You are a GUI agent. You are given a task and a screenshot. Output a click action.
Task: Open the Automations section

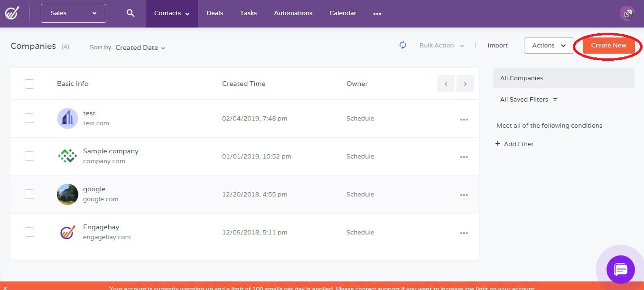pos(293,13)
